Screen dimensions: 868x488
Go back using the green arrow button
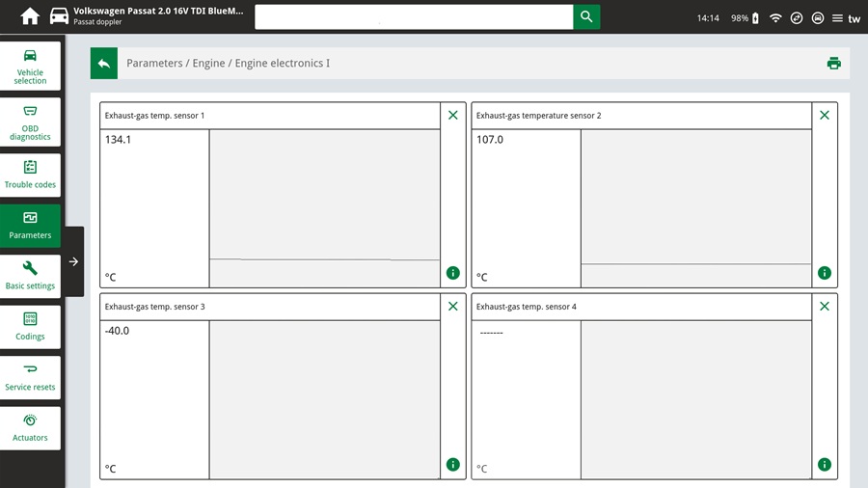104,64
